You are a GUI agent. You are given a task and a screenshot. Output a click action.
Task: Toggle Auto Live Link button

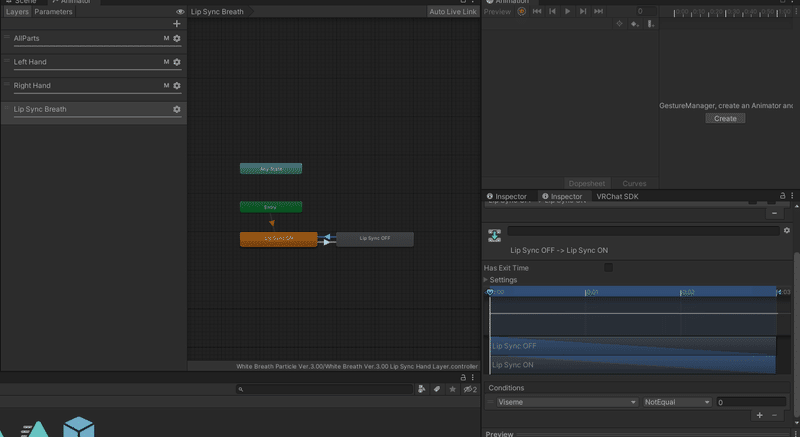click(x=453, y=11)
